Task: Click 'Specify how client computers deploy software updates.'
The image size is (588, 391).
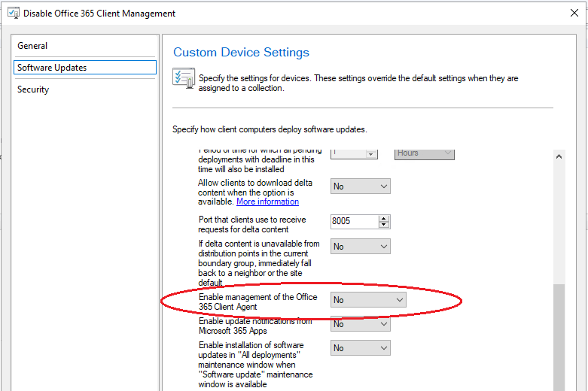Action: pos(270,129)
